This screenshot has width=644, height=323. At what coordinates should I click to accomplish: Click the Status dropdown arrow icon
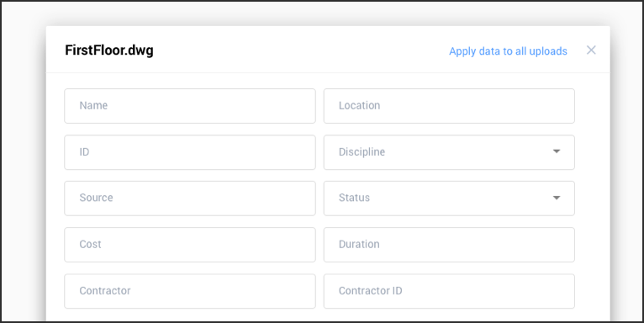pos(557,198)
